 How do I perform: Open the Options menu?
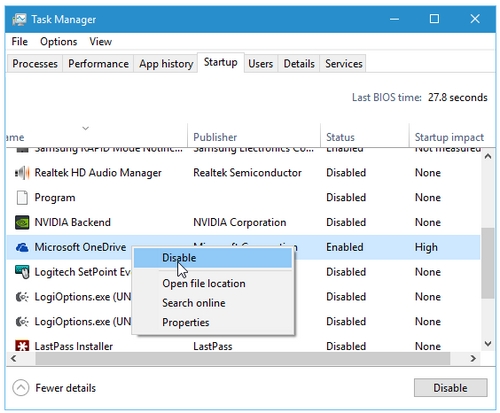tap(59, 42)
